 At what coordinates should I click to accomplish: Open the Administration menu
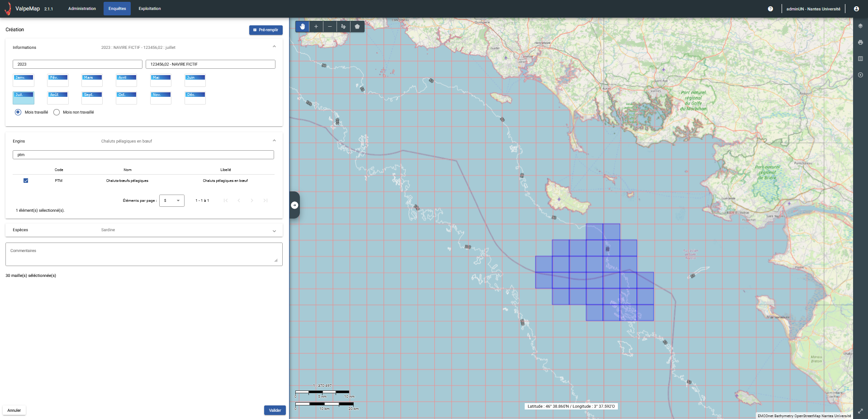click(81, 9)
